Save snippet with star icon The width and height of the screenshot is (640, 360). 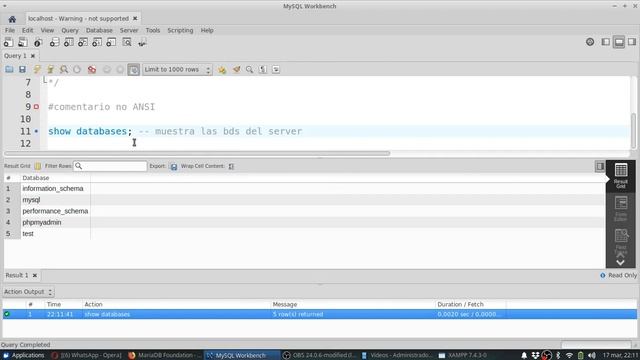[x=222, y=69]
